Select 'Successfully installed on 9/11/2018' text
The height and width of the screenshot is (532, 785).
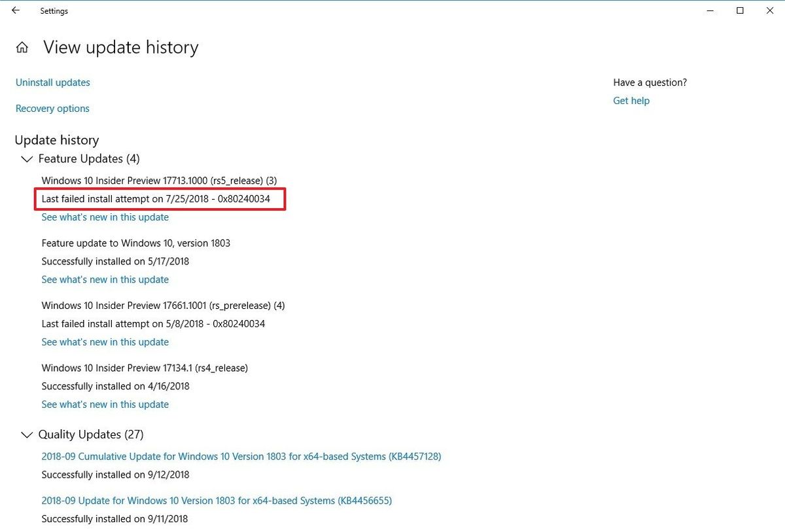point(114,519)
